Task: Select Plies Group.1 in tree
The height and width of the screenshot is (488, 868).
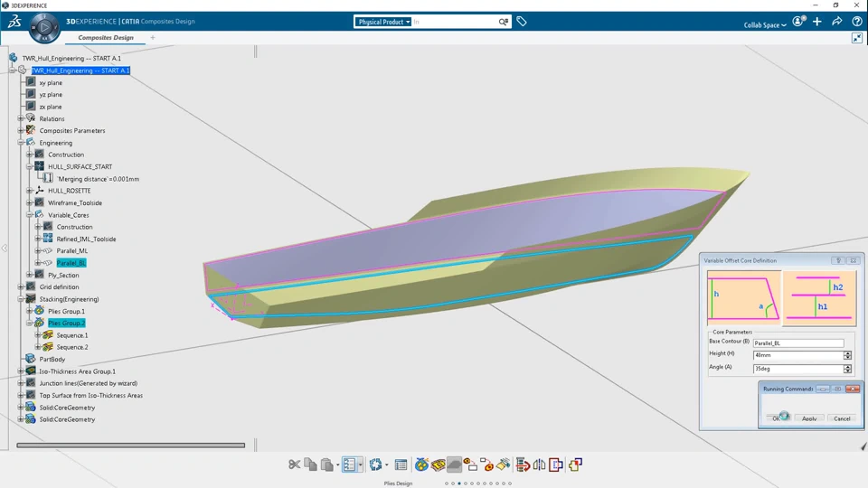Action: (66, 311)
